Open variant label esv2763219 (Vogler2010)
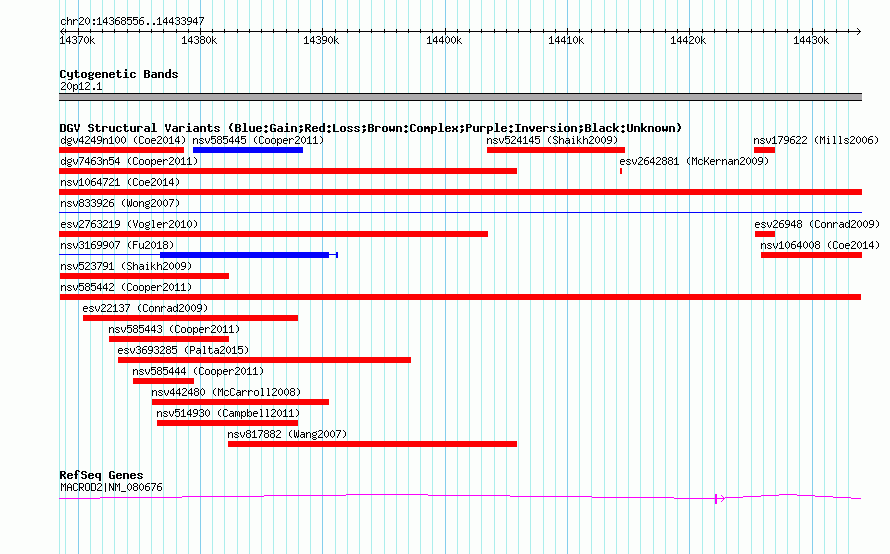Screen dimensions: 890x554 click(x=129, y=224)
